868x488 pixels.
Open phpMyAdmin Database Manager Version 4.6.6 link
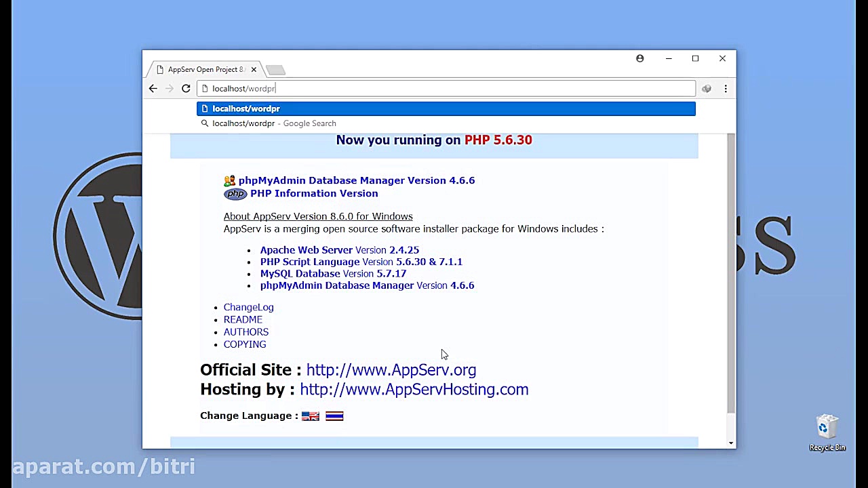(357, 180)
